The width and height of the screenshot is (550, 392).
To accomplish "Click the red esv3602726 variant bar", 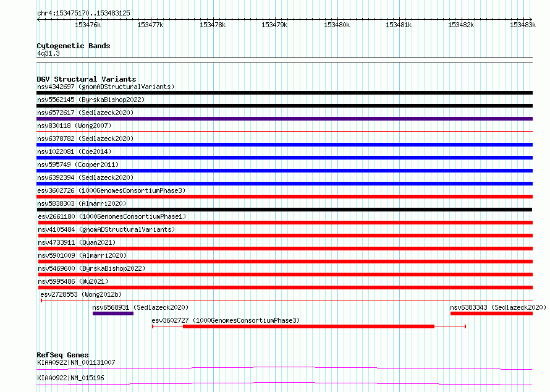I will (x=284, y=197).
